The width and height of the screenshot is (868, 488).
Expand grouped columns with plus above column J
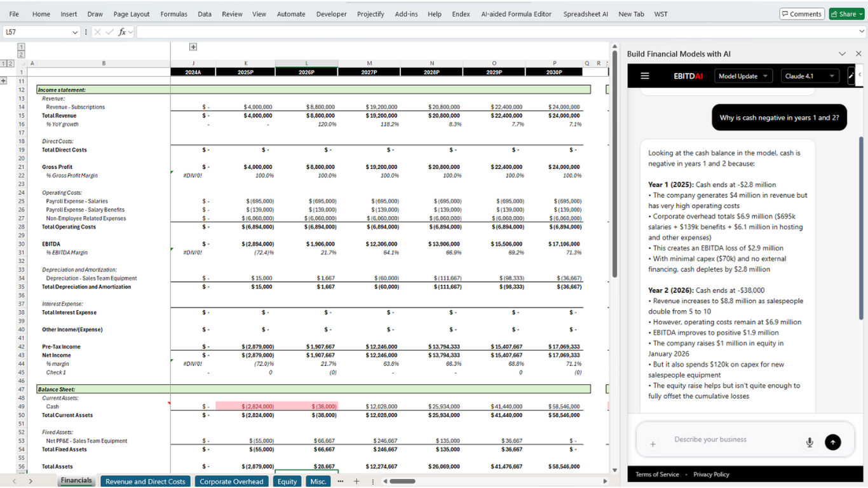[x=193, y=46]
